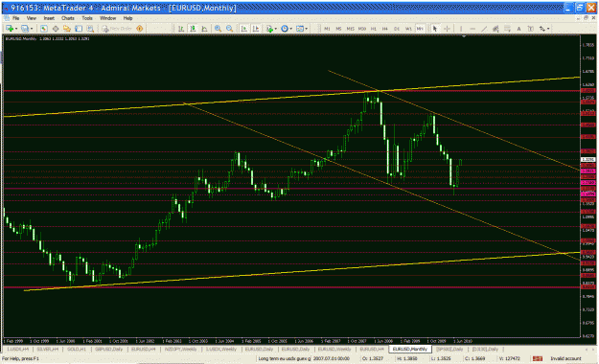The height and width of the screenshot is (364, 599).
Task: Select the M1 timeframe
Action: point(327,29)
